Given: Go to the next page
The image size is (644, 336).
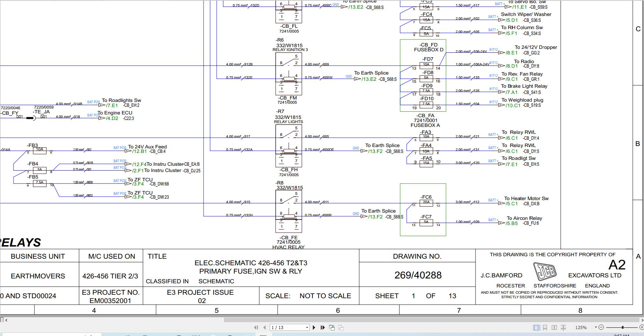Looking at the screenshot, I should pyautogui.click(x=314, y=327).
